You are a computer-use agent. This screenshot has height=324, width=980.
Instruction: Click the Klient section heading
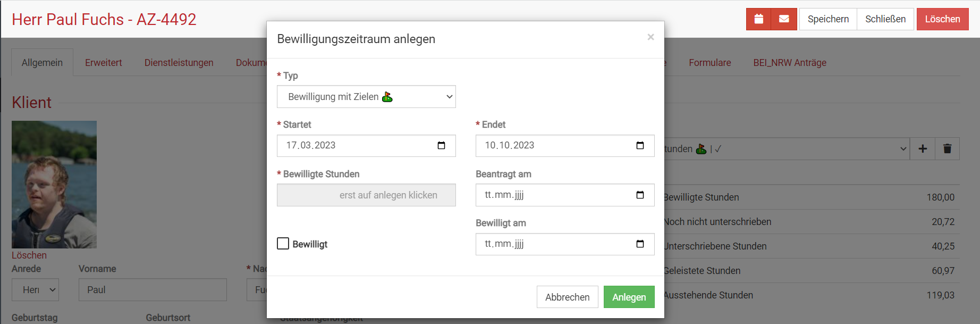pos(32,103)
